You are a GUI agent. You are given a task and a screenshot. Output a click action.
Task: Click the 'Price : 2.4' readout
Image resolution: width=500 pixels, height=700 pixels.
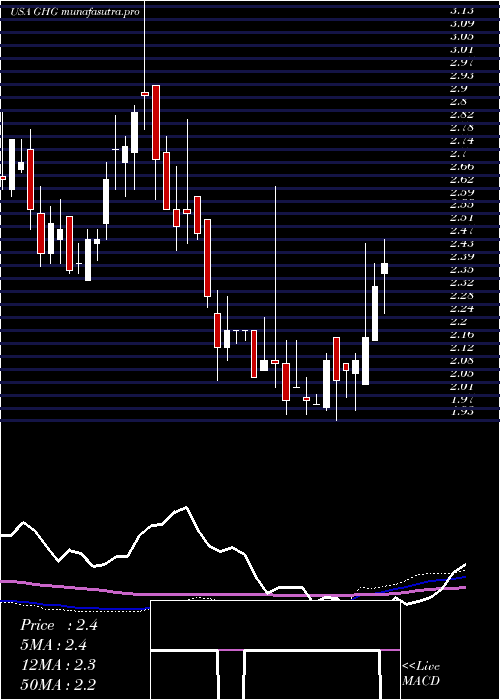pos(59,625)
